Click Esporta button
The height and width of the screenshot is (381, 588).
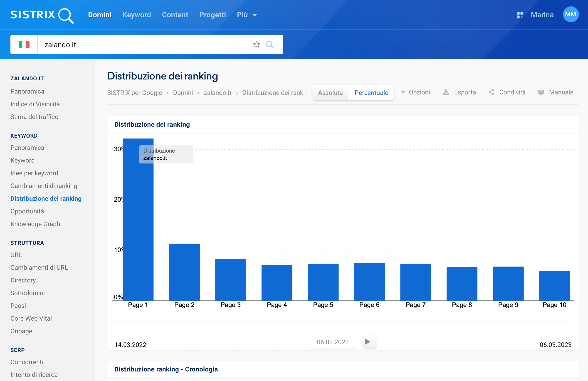459,92
